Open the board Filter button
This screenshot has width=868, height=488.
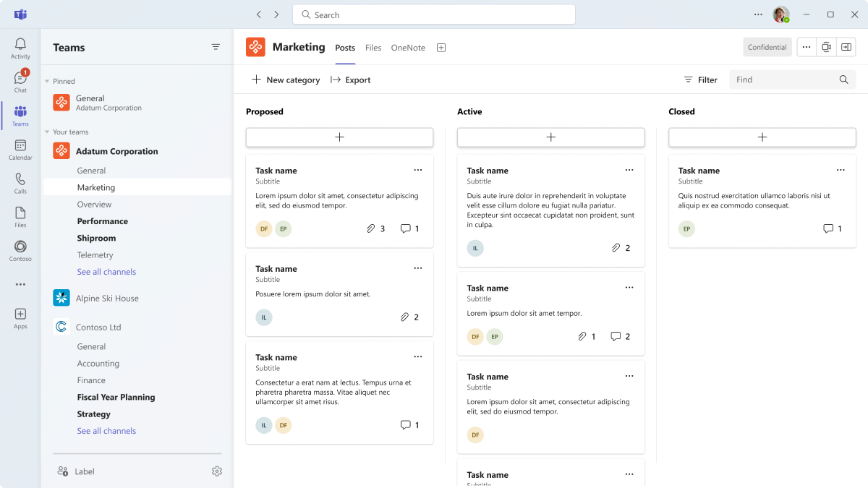point(700,80)
